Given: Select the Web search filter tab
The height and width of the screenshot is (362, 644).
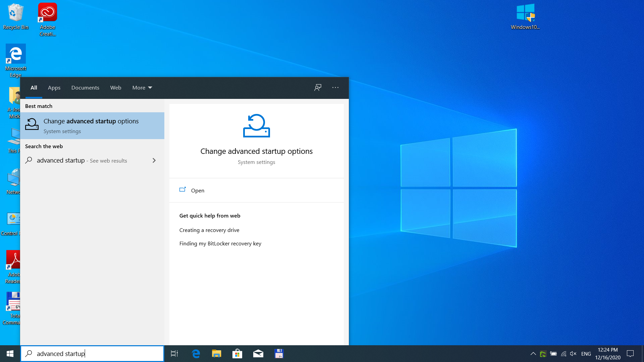Looking at the screenshot, I should [115, 87].
